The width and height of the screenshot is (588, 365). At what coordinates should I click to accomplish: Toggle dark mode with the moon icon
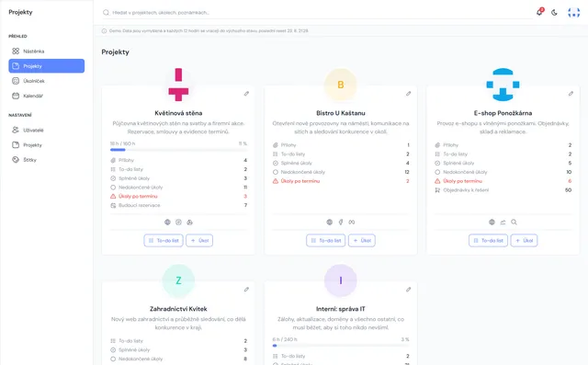tap(554, 12)
